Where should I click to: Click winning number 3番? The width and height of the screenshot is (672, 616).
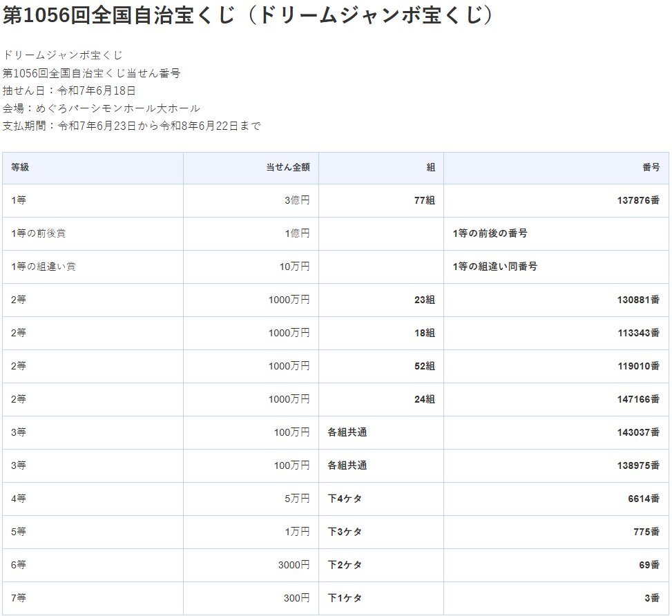[x=652, y=597]
